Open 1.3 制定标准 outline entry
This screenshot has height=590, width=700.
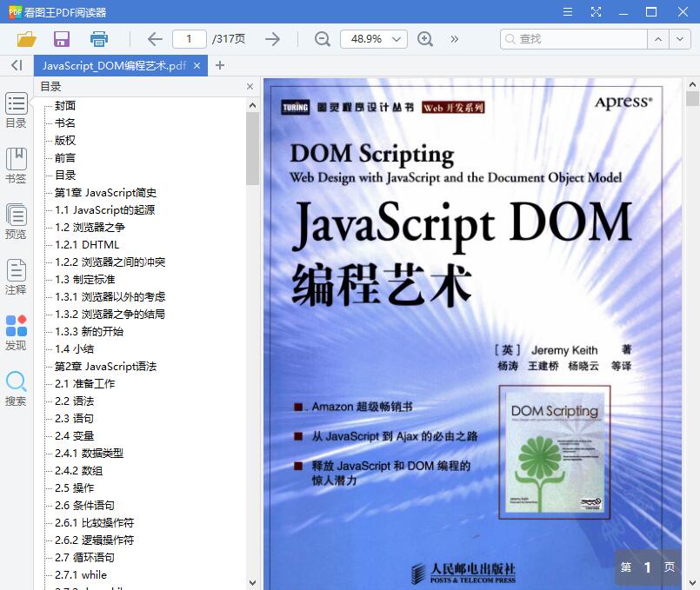tap(85, 280)
